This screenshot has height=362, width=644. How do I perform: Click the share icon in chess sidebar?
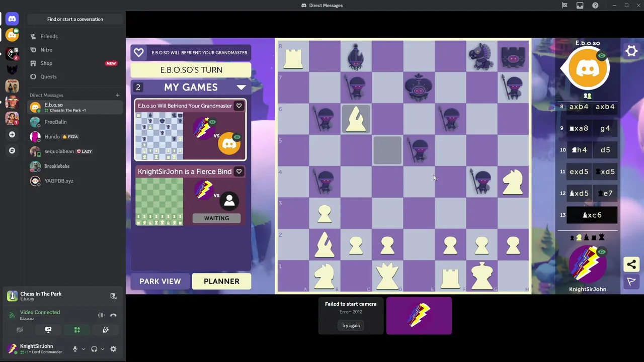click(x=631, y=264)
